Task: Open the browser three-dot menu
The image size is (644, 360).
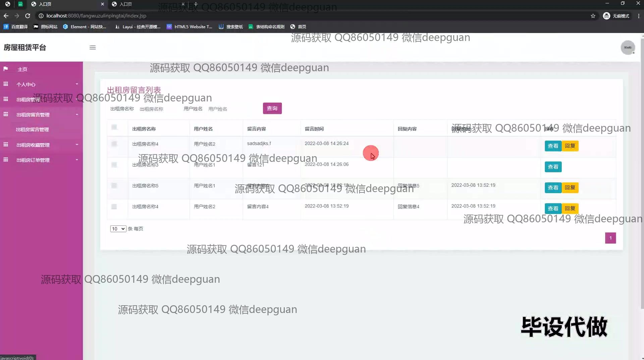Action: (639, 16)
